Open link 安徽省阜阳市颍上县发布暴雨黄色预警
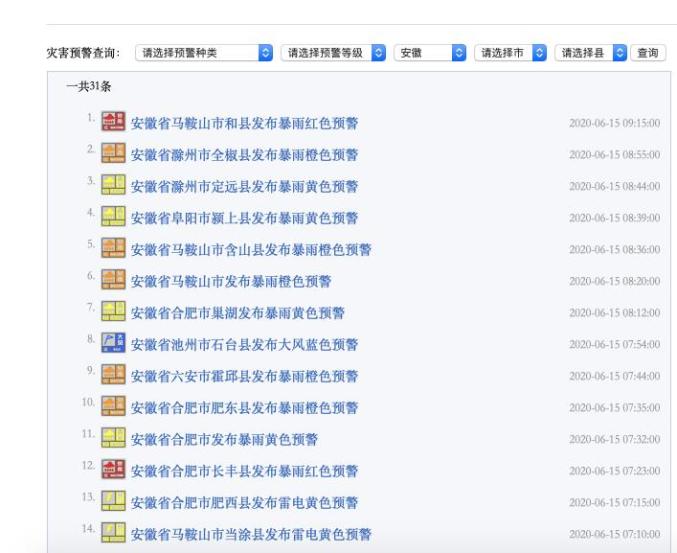This screenshot has height=553, width=677. [244, 218]
